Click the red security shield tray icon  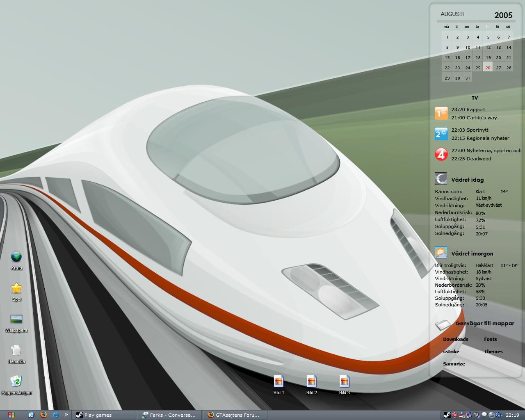pyautogui.click(x=455, y=415)
